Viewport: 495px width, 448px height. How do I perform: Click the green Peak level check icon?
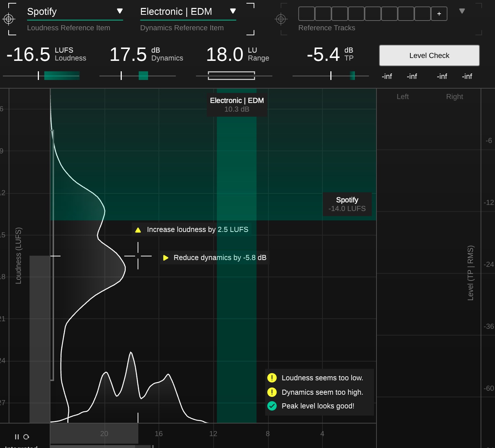(x=272, y=406)
